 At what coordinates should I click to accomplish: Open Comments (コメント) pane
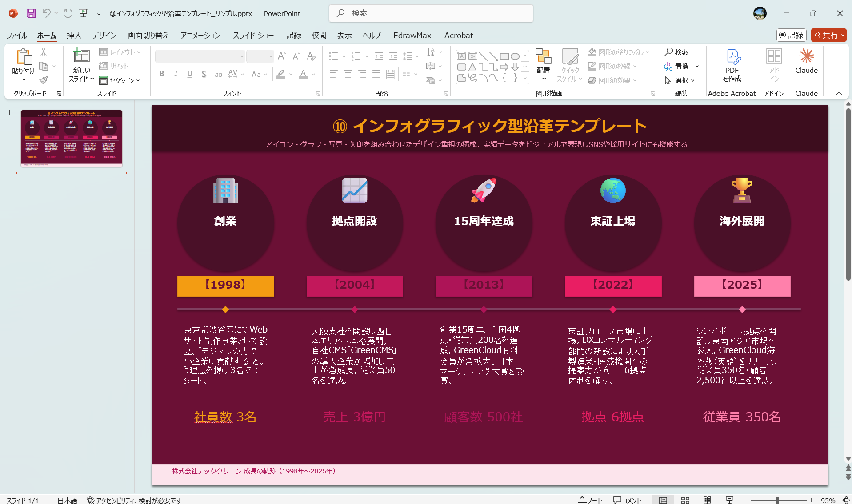point(628,500)
